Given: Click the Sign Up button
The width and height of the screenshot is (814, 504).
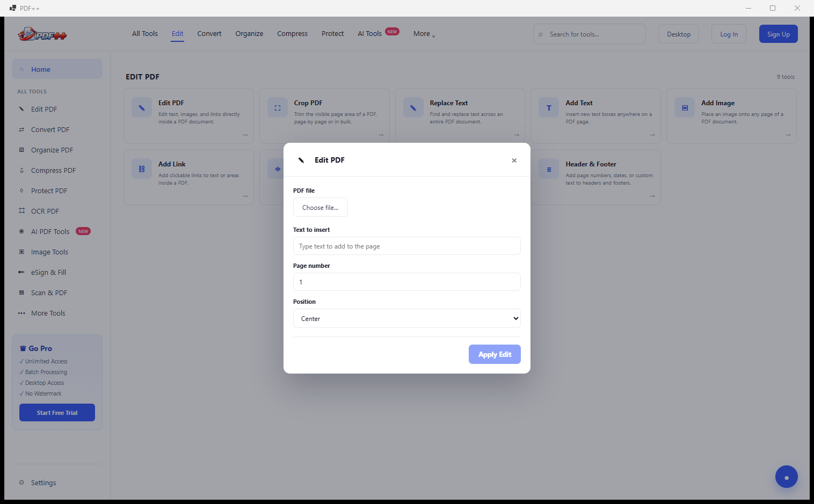Looking at the screenshot, I should click(x=778, y=34).
